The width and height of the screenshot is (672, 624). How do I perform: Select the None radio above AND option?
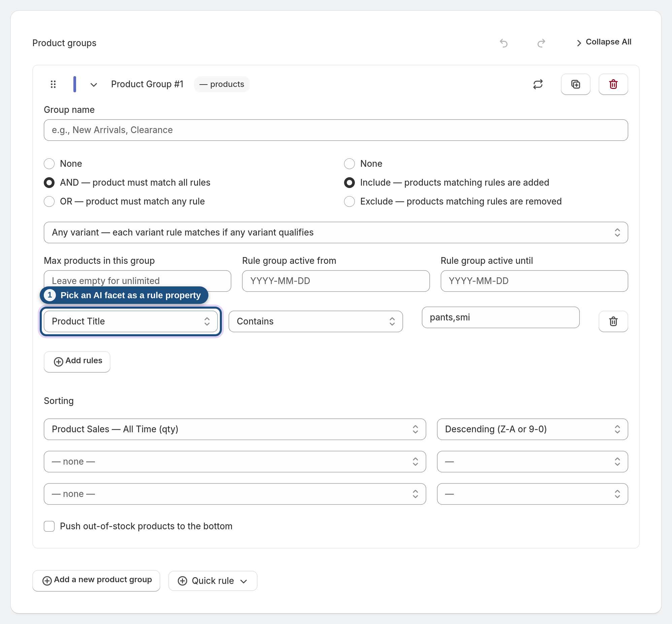coord(49,164)
